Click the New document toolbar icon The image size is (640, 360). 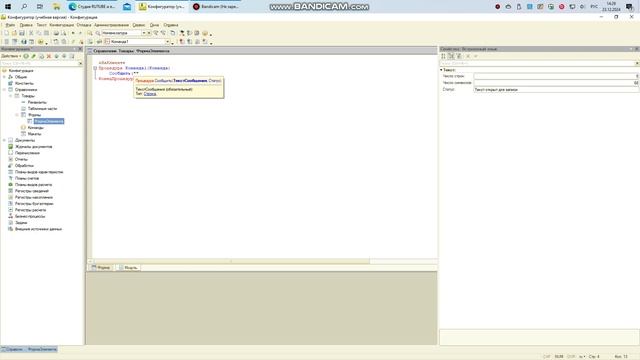click(x=6, y=33)
